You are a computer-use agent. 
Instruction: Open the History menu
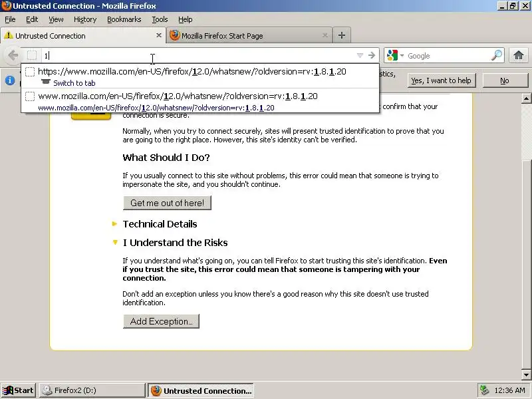(x=85, y=19)
